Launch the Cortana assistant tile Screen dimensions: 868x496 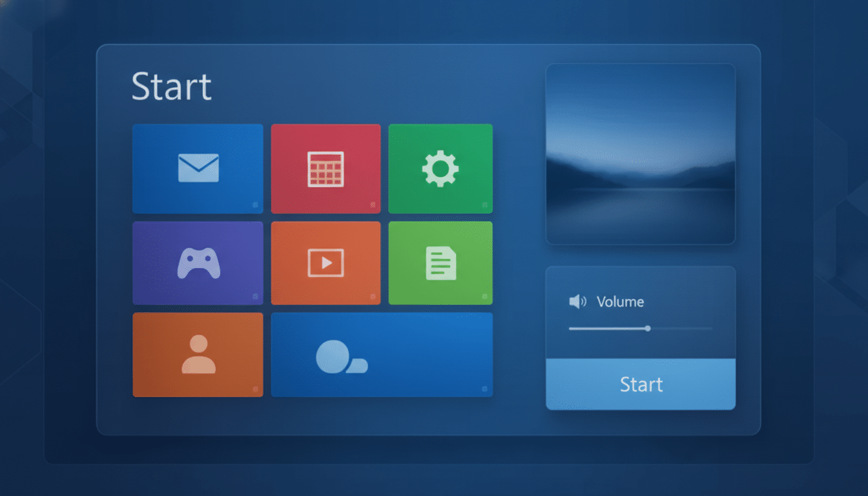[x=382, y=355]
